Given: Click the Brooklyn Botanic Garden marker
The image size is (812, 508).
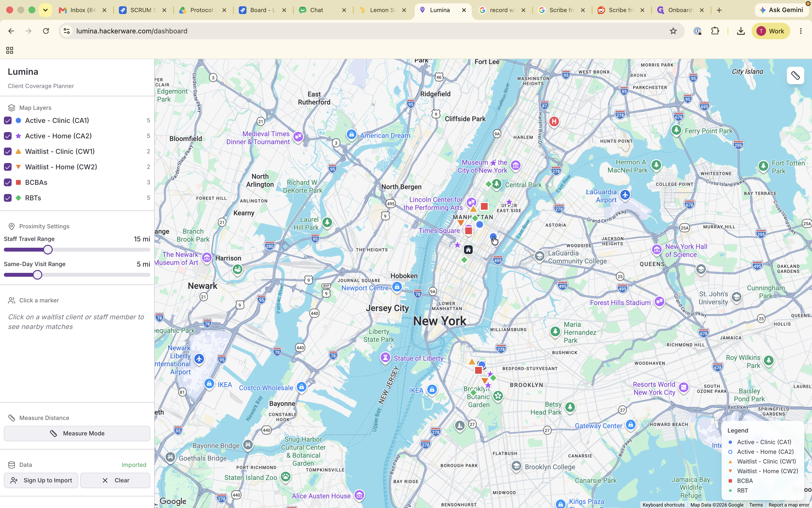Looking at the screenshot, I should [498, 396].
